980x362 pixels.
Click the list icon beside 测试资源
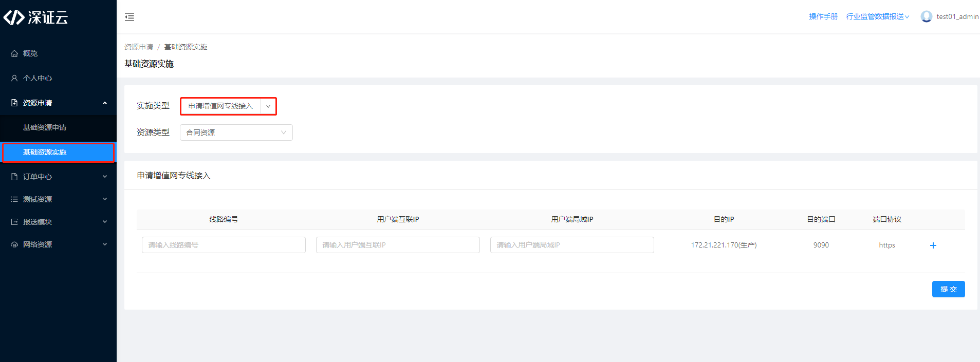click(14, 199)
